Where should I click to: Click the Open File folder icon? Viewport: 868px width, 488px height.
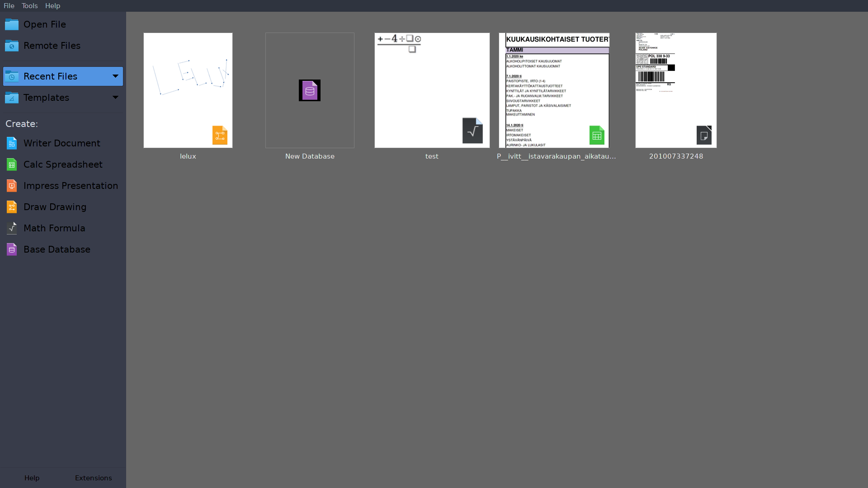(x=12, y=24)
